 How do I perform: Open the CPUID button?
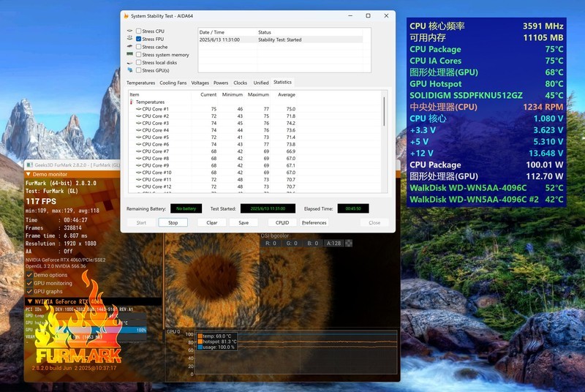(282, 222)
